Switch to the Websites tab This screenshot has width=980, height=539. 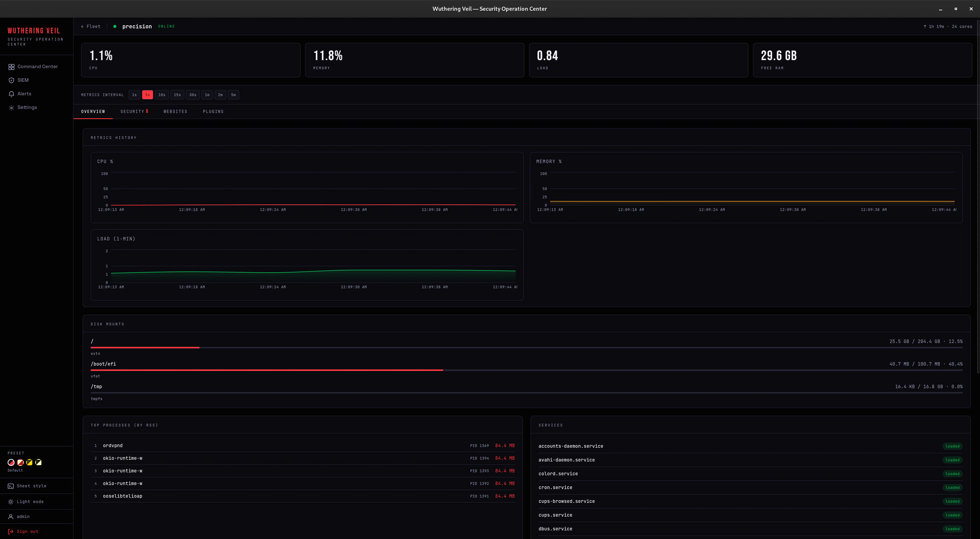click(175, 111)
